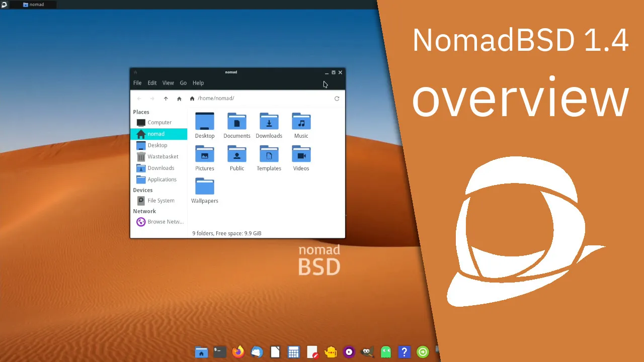Select Wastebasket in the sidebar
Image resolution: width=644 pixels, height=362 pixels.
coord(158,157)
